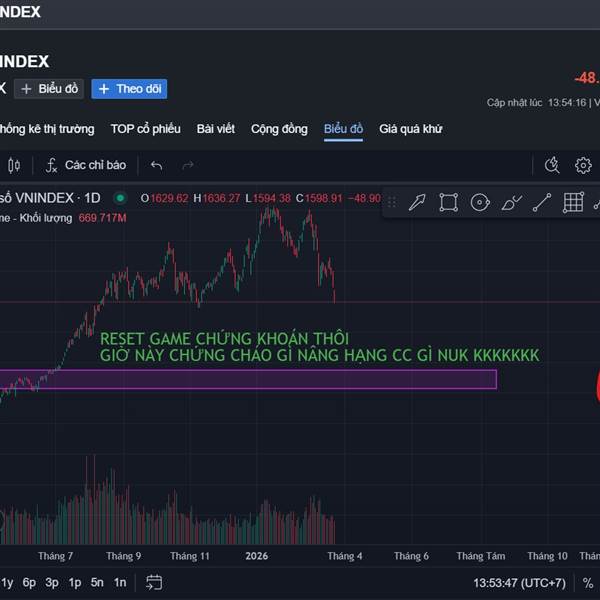Set time range to 1n
Screen dimensions: 600x600
point(120,582)
